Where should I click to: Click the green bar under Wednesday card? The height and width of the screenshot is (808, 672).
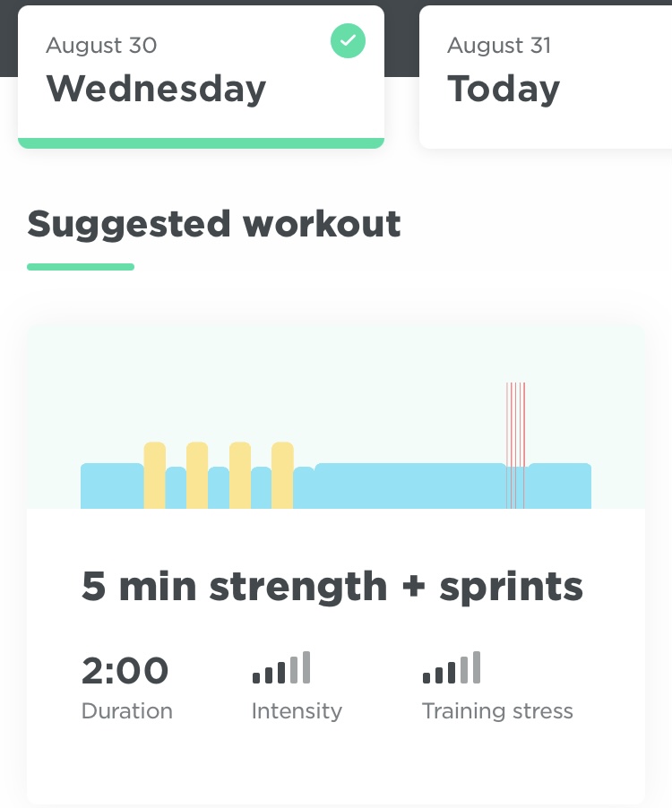pyautogui.click(x=201, y=143)
